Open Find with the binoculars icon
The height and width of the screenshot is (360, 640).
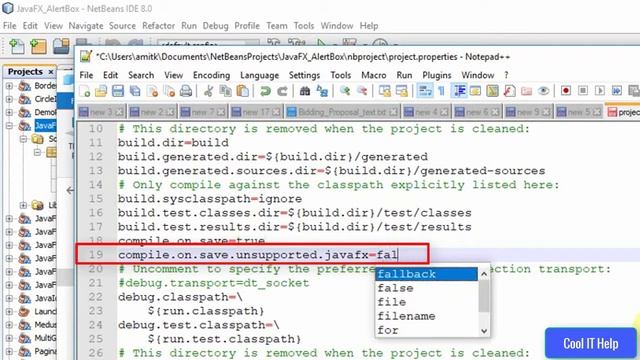(304, 91)
